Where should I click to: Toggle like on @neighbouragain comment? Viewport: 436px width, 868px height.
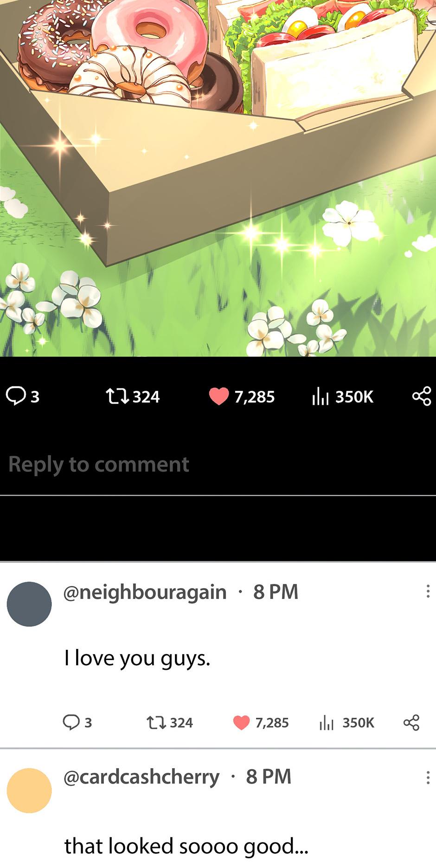point(241,722)
